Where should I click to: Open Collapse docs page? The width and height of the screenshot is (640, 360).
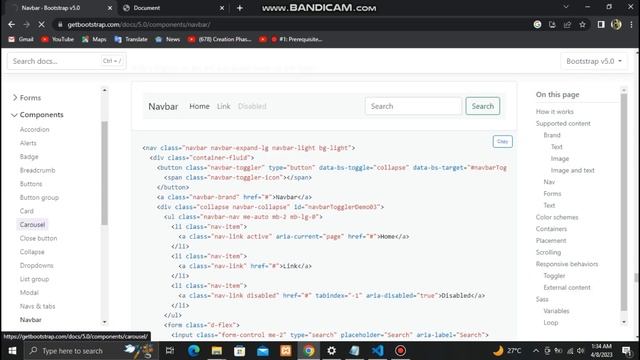point(32,252)
